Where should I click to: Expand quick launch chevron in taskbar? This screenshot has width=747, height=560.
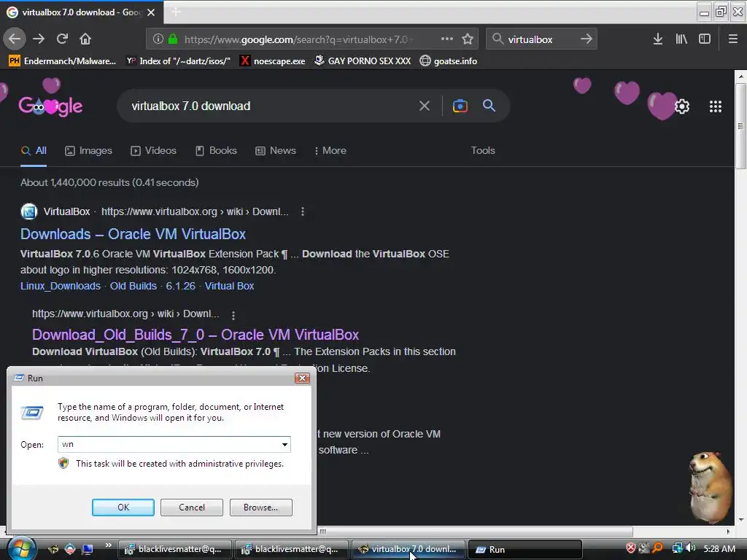coord(108,545)
